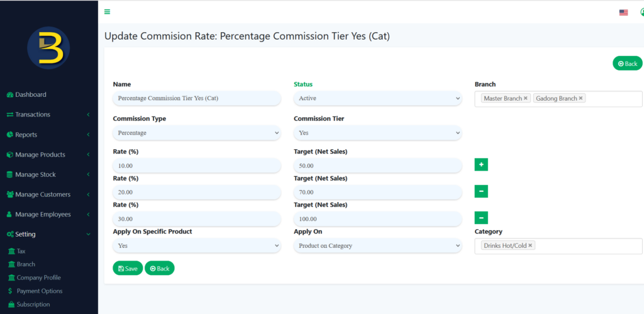Remove Master Branch tag

pos(526,98)
